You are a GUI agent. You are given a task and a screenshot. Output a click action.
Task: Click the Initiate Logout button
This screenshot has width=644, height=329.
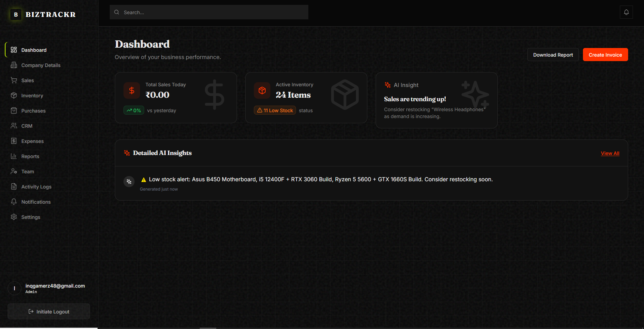49,311
